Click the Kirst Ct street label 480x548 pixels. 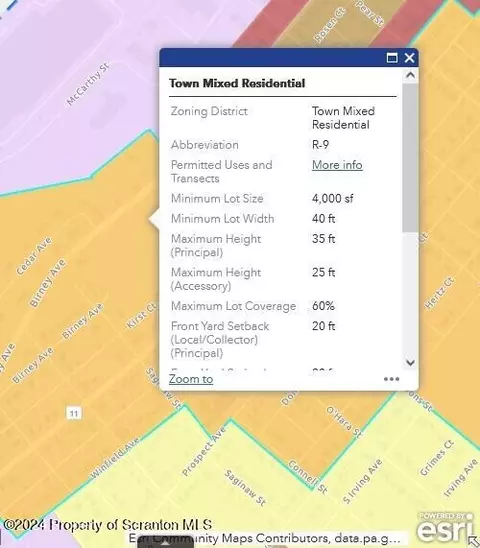pos(141,316)
